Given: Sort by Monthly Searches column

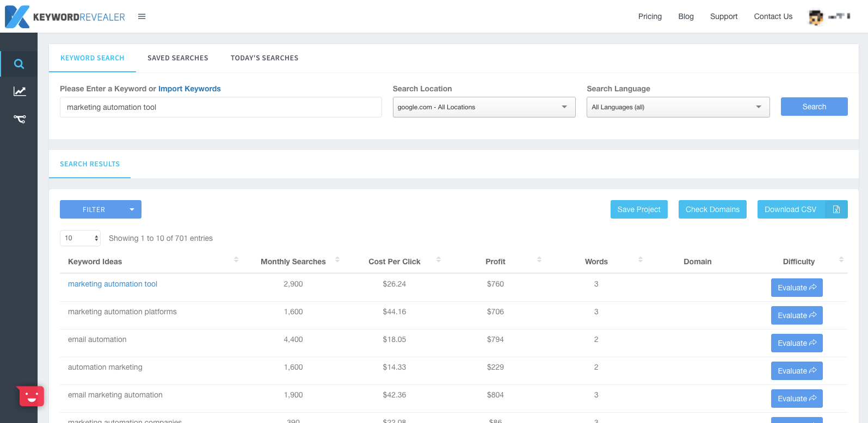Looking at the screenshot, I should click(293, 262).
